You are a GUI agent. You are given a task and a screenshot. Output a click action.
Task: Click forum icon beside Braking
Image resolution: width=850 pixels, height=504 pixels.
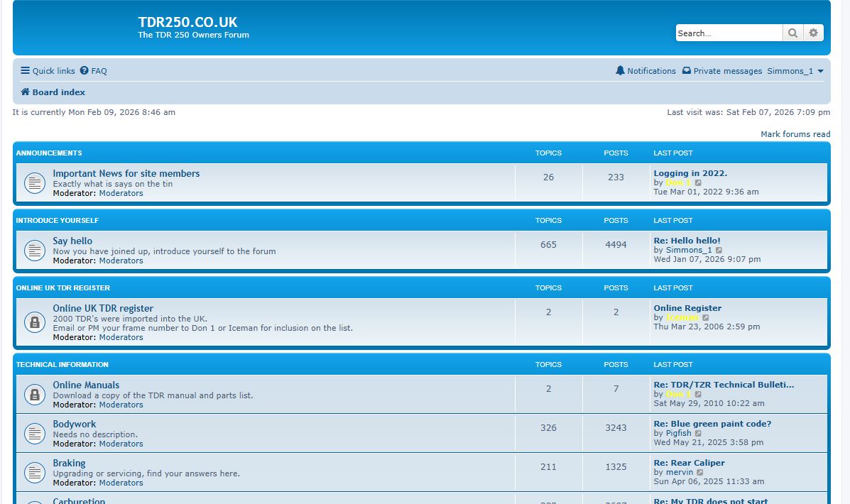click(35, 473)
